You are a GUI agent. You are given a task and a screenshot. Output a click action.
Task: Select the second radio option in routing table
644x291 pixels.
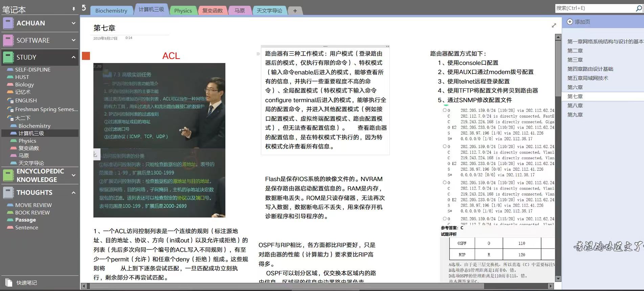pyautogui.click(x=445, y=146)
